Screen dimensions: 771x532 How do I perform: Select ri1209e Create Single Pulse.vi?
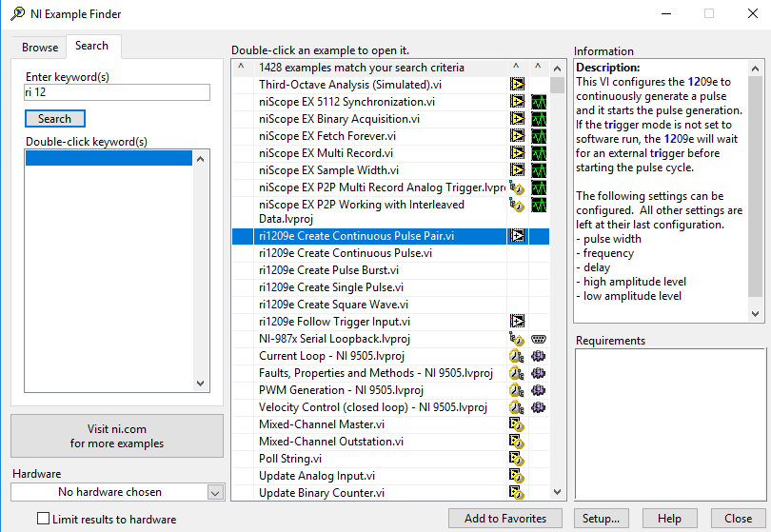pyautogui.click(x=331, y=287)
